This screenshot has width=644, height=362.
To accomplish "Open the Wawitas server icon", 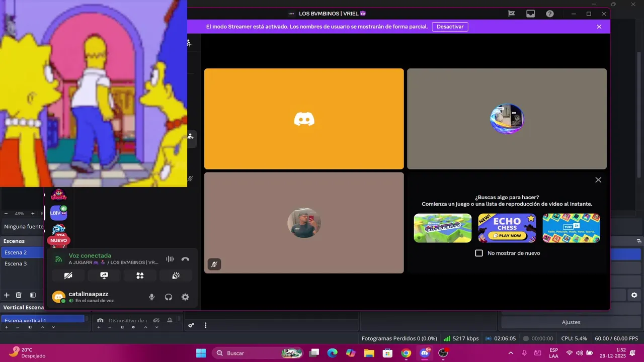I will 58,194.
